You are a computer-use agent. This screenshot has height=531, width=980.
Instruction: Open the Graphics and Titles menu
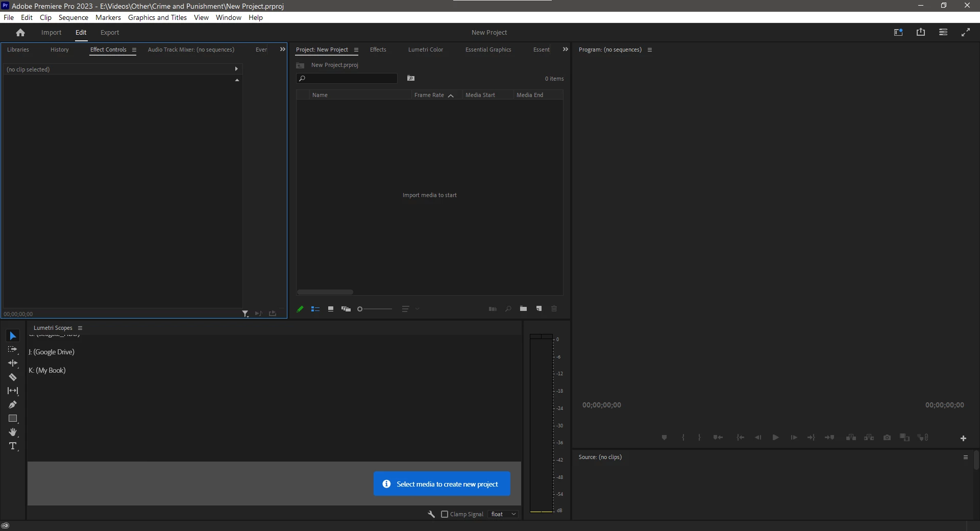tap(157, 17)
